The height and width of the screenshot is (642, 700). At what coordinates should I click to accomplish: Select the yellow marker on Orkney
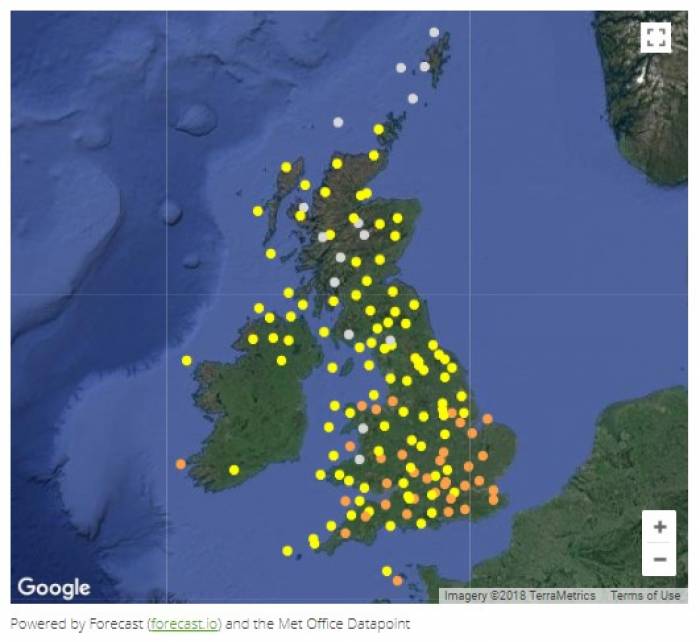click(379, 129)
